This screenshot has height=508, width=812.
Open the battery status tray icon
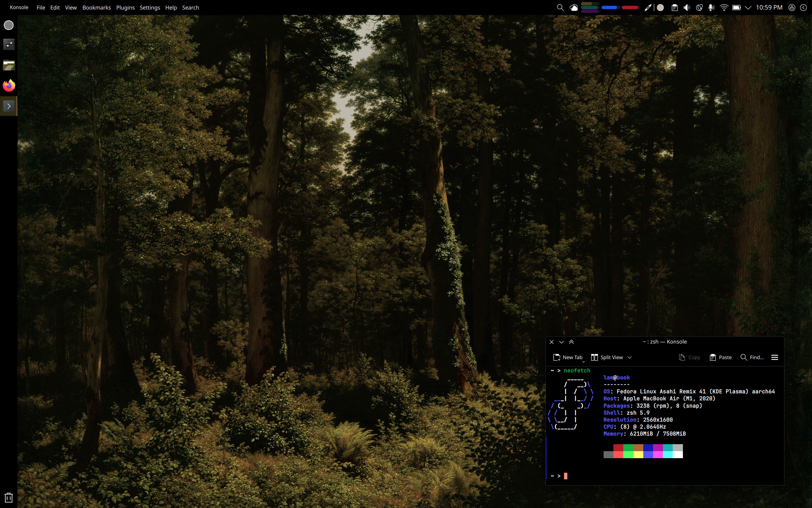point(737,7)
